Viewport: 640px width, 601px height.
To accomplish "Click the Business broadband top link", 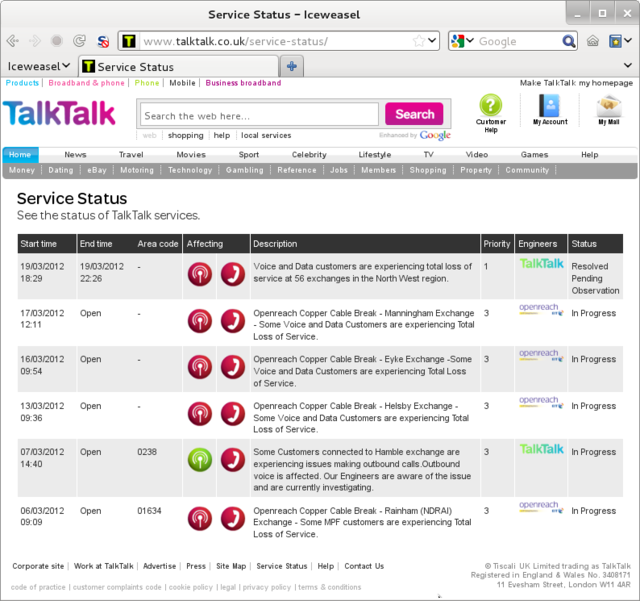I will click(x=243, y=83).
